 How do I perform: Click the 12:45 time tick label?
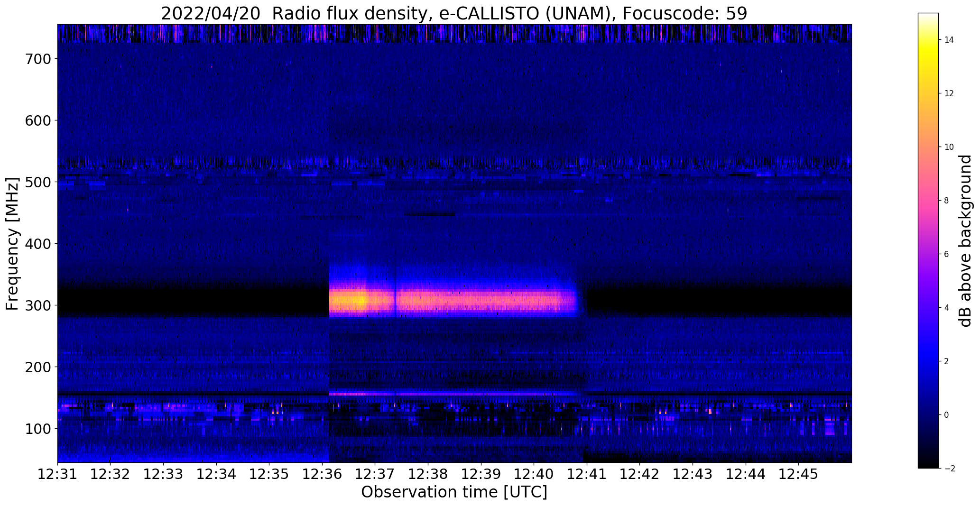(x=798, y=474)
